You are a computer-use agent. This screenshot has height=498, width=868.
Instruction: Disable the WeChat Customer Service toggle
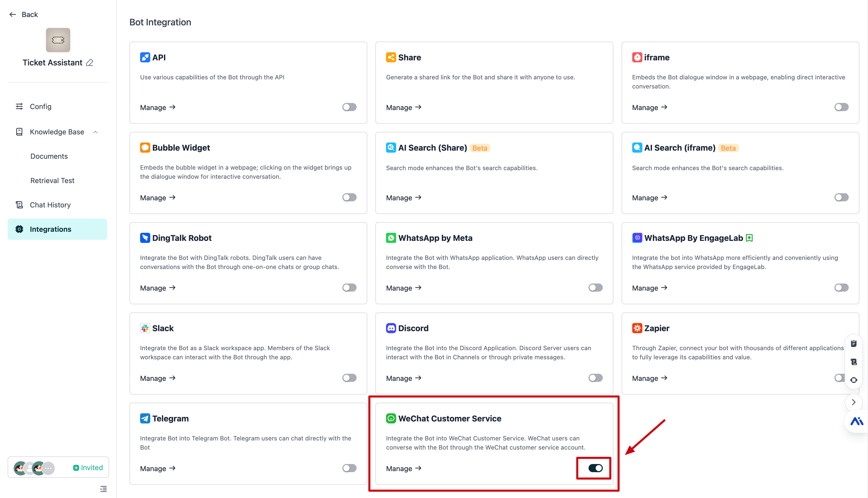click(595, 468)
